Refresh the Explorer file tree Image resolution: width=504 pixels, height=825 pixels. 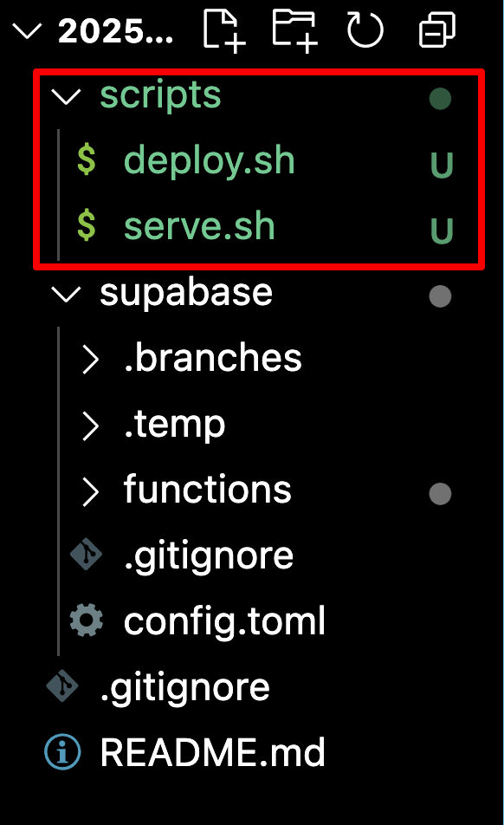(x=365, y=30)
